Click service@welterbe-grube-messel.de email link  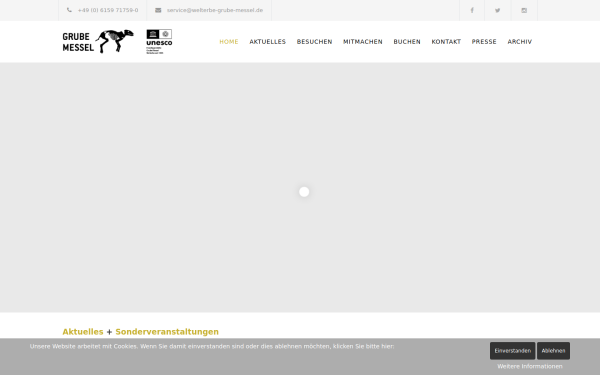215,10
